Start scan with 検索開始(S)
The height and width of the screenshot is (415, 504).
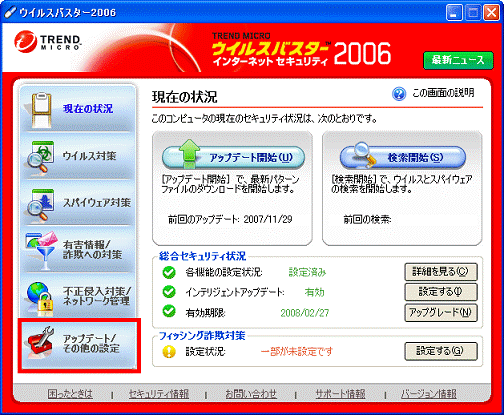point(403,157)
